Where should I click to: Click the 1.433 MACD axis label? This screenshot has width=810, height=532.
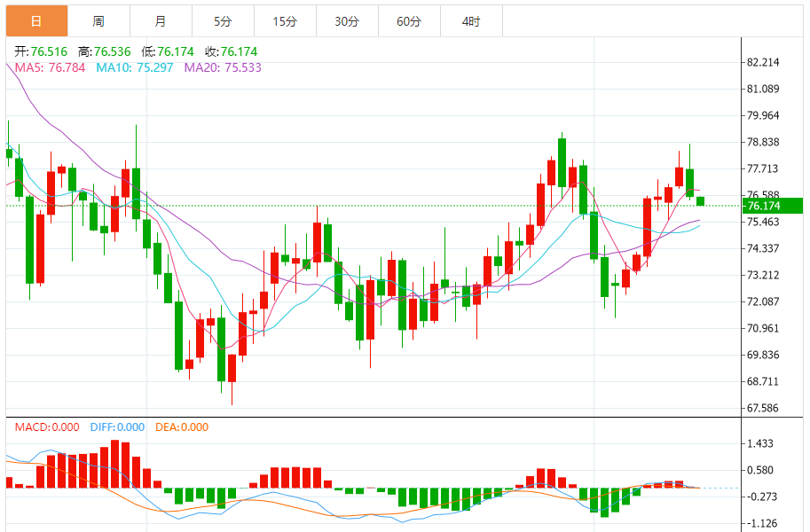click(760, 443)
